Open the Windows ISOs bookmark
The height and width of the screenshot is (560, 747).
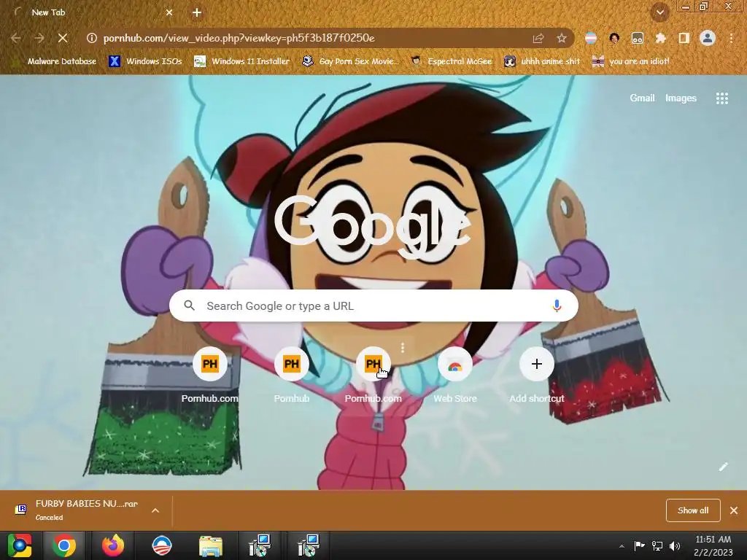[145, 61]
